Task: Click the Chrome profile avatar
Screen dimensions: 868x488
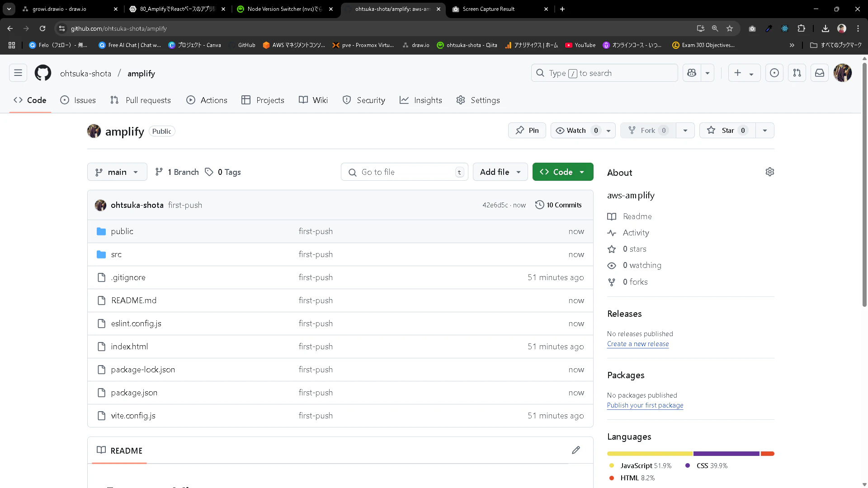Action: point(842,28)
